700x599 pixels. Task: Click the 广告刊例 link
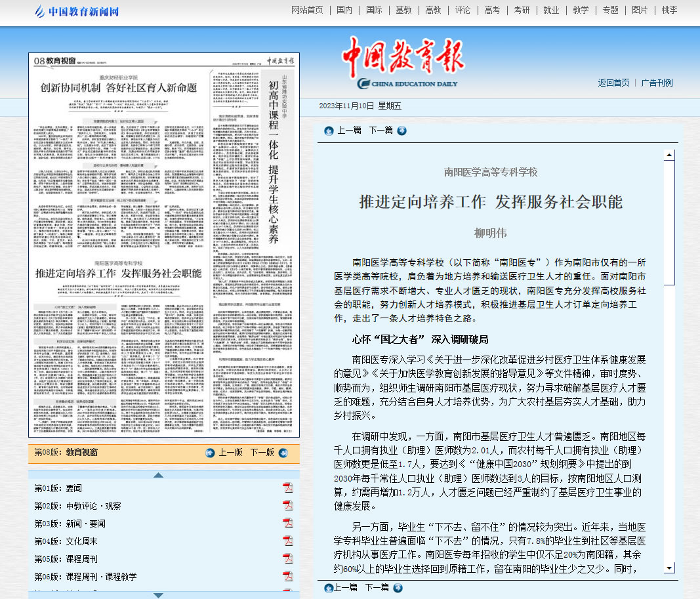click(x=657, y=83)
